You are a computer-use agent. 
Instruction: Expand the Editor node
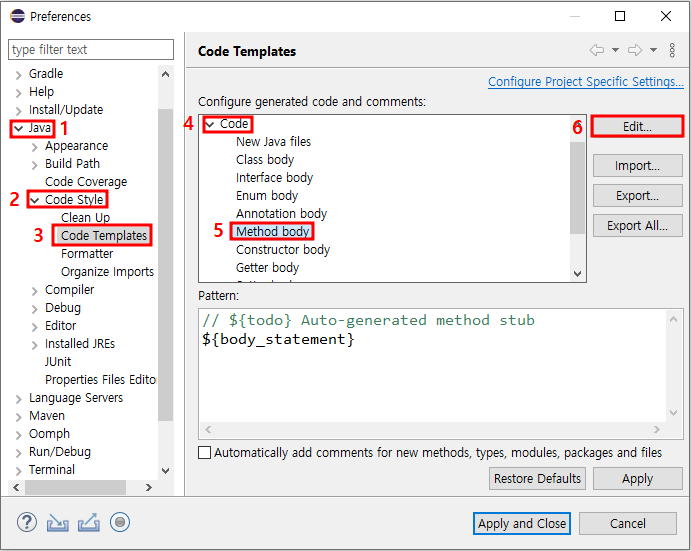click(35, 327)
